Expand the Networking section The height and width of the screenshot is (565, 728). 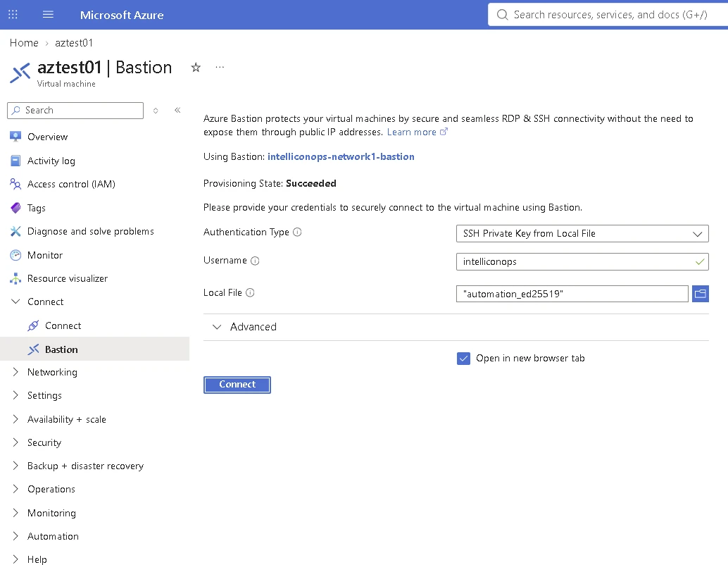tap(15, 372)
